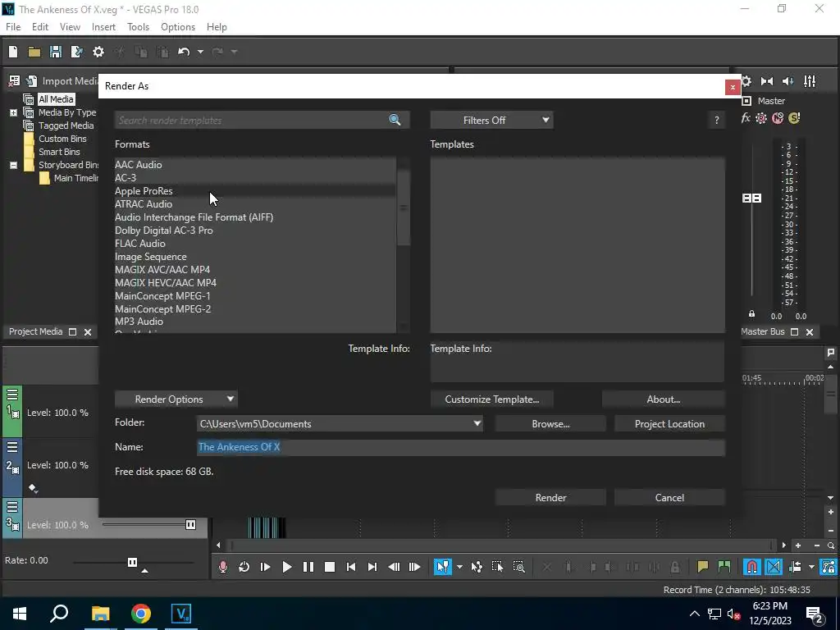Viewport: 840px width, 630px height.
Task: Open Render As toolbar icon
Action: point(77,52)
